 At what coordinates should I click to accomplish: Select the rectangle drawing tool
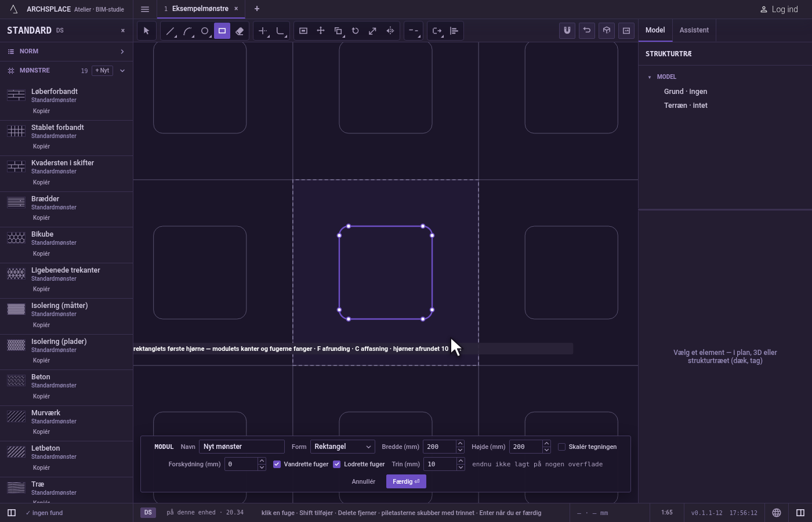222,31
